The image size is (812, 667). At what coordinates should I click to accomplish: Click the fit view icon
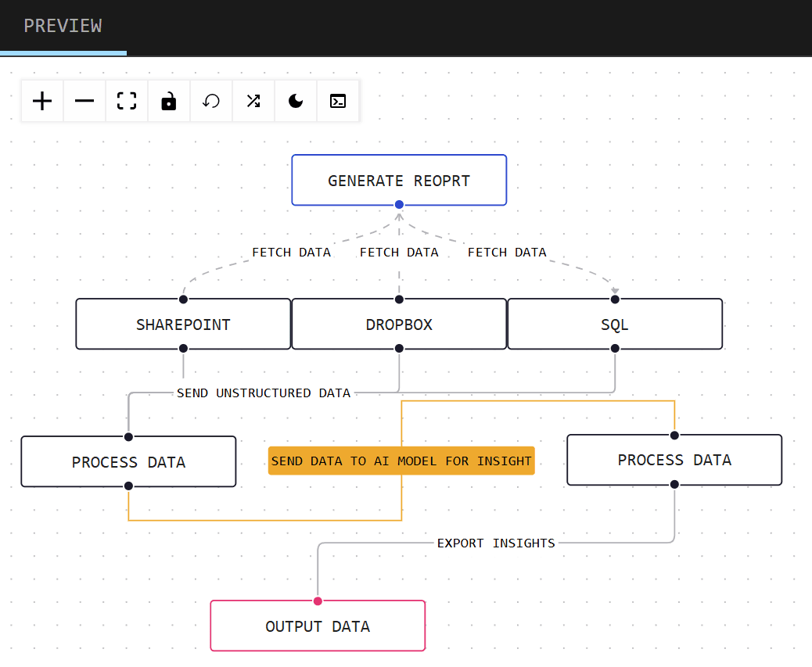click(127, 101)
